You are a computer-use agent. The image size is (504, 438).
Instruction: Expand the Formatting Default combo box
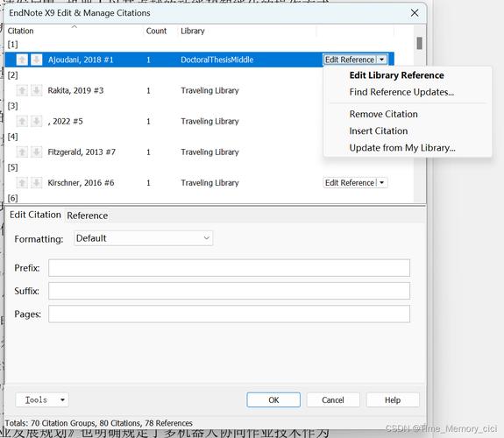143,238
